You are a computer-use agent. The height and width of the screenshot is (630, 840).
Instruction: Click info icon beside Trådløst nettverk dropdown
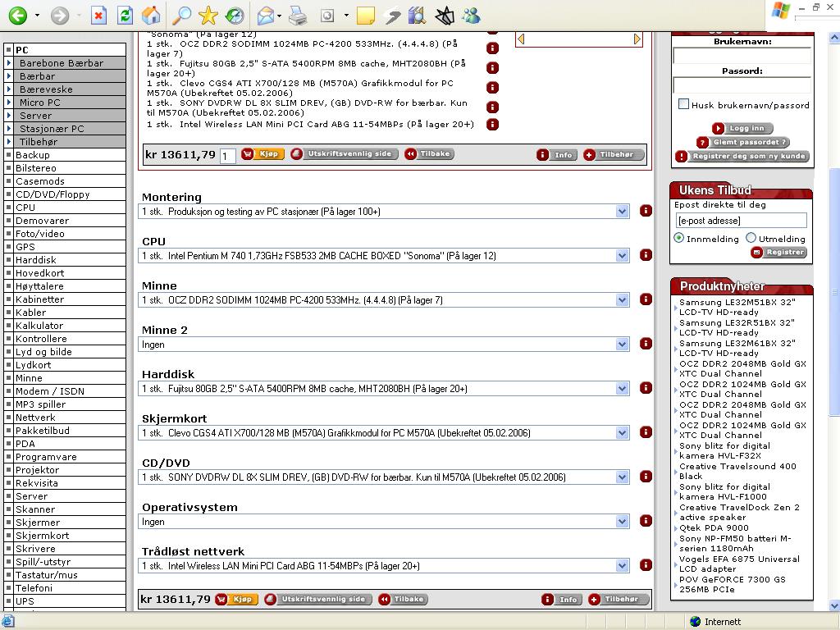point(646,564)
